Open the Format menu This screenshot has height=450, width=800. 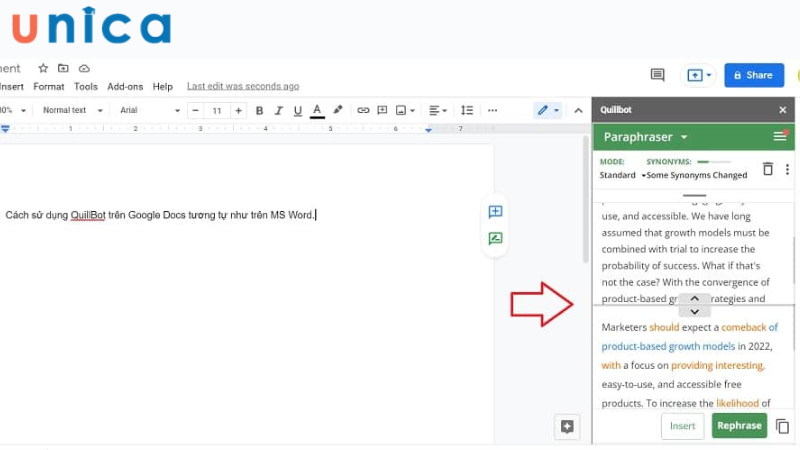coord(49,87)
